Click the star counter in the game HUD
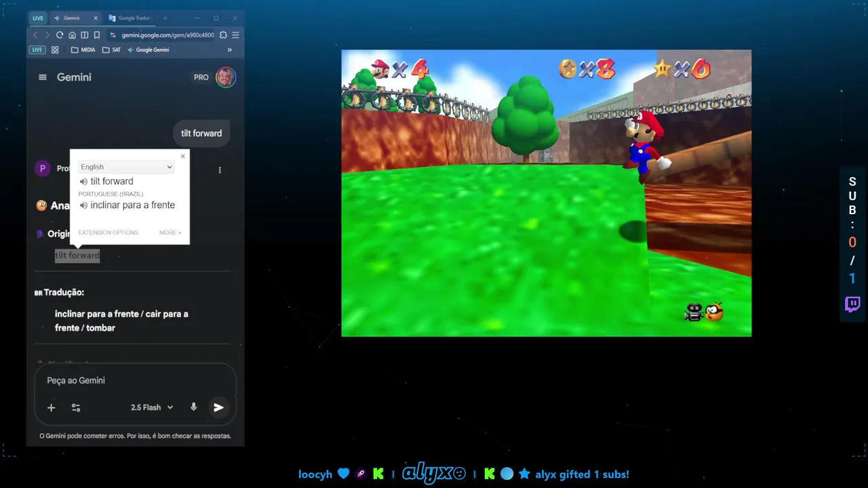Screen dimensions: 868x488 (682, 68)
